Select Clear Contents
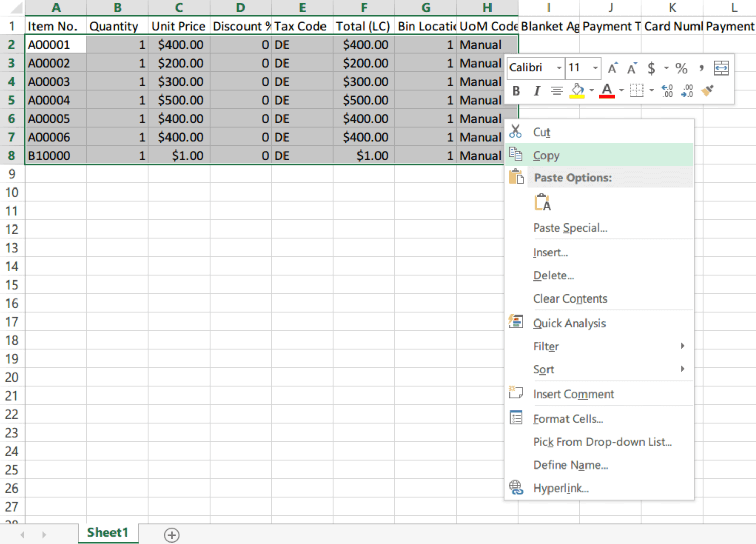Image resolution: width=756 pixels, height=544 pixels. click(x=599, y=298)
